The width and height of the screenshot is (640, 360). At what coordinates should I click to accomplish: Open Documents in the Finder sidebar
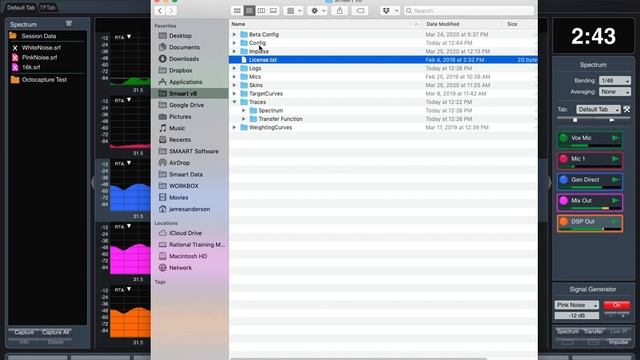184,47
